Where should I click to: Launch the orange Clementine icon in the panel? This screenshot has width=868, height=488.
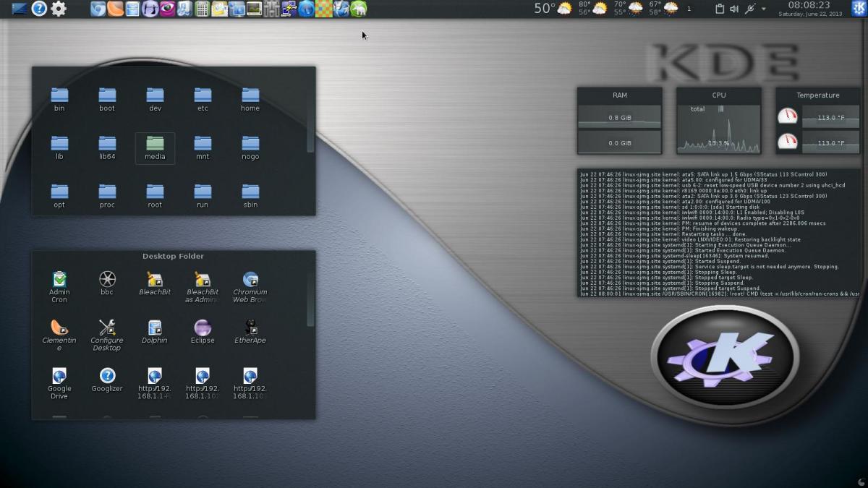(115, 9)
